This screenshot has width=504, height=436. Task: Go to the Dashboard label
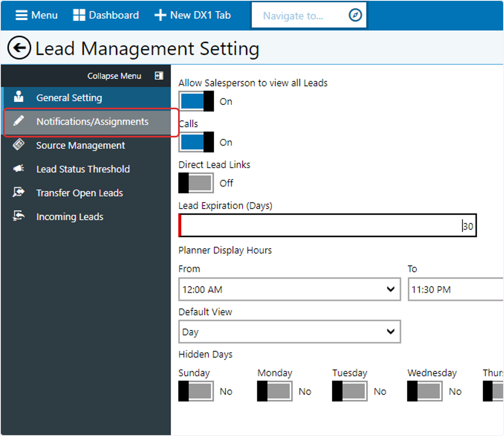(114, 15)
